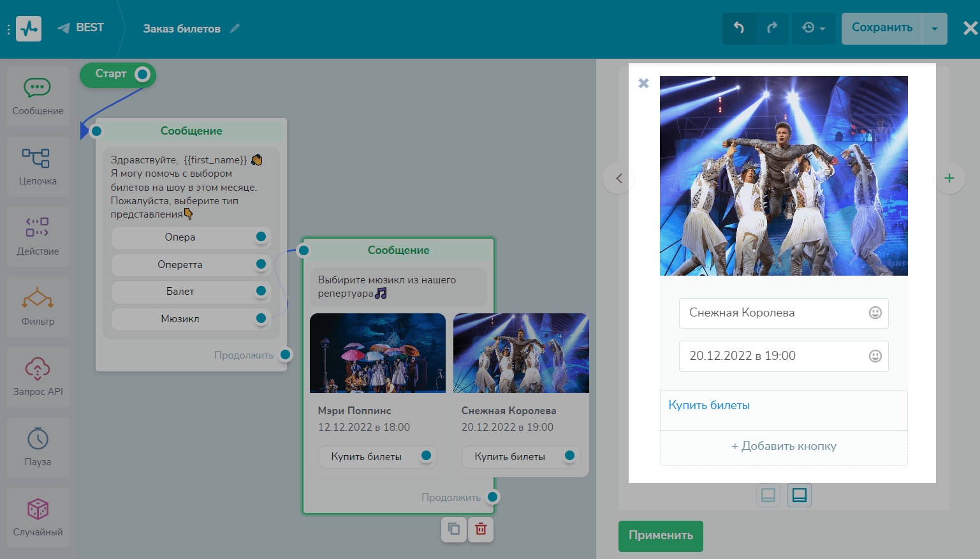Screen dimensions: 980x559
Task: Click the undo arrow in header
Action: [739, 28]
